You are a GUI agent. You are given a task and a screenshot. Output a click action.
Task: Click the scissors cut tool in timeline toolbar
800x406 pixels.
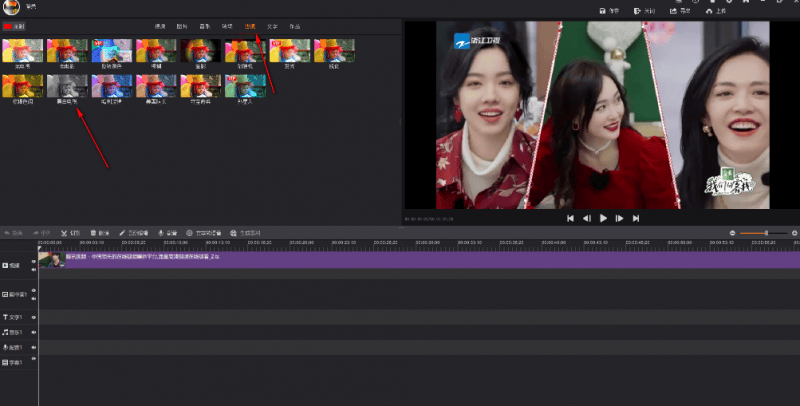point(65,232)
